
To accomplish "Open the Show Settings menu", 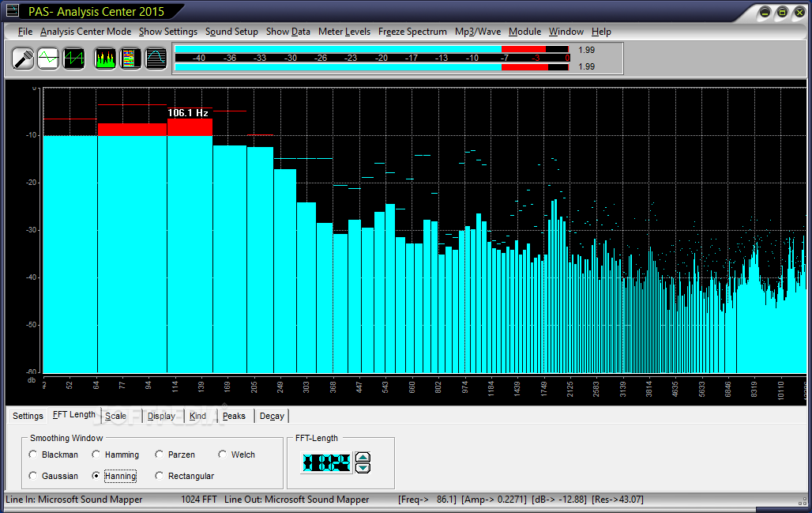I will (x=168, y=32).
